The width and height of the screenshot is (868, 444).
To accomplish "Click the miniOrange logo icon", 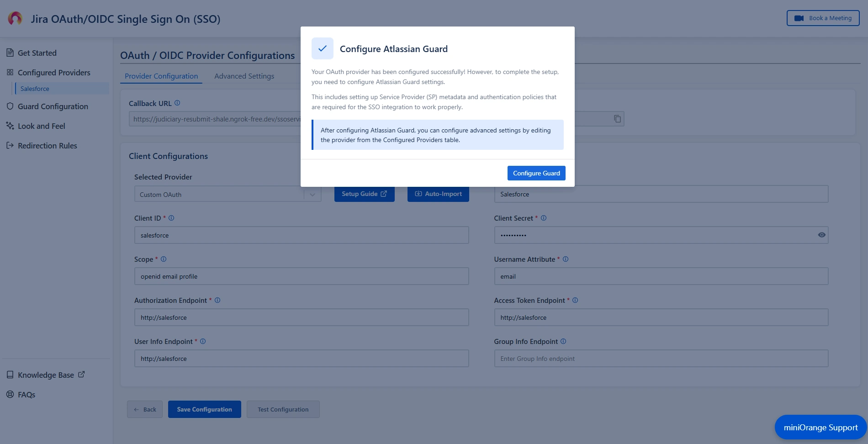I will 15,18.
